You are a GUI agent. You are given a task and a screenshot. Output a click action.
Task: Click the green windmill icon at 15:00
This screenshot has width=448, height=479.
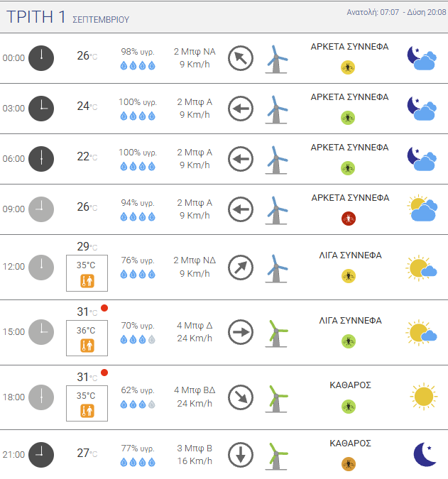276,334
